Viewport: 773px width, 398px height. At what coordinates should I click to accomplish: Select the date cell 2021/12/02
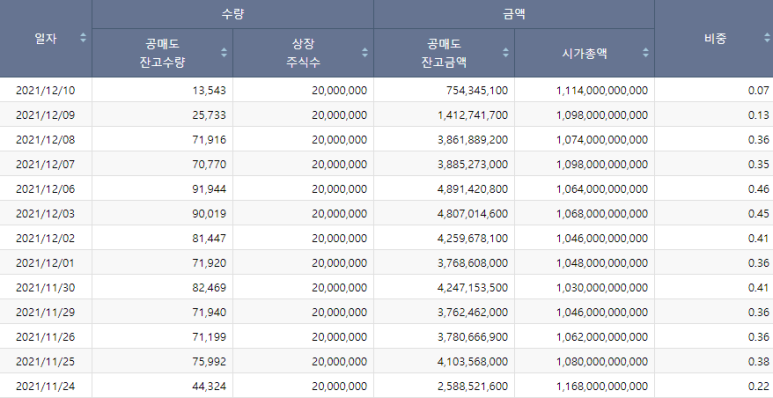(45, 238)
